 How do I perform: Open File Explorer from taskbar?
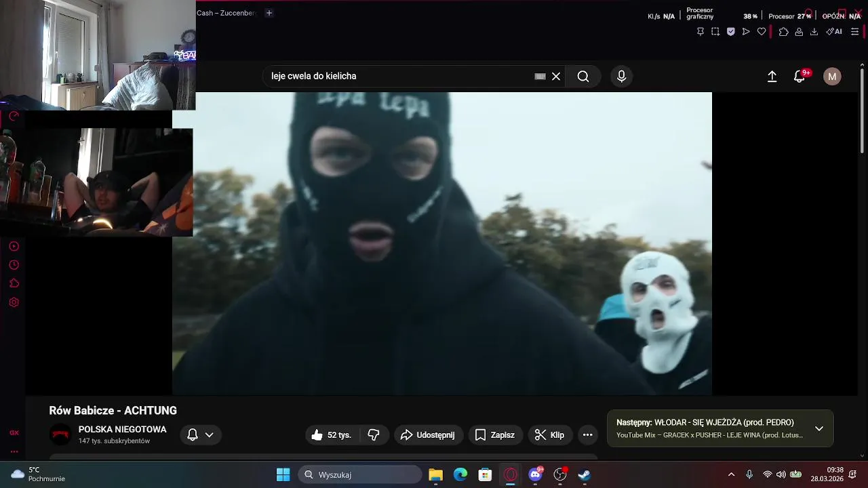[x=435, y=474]
